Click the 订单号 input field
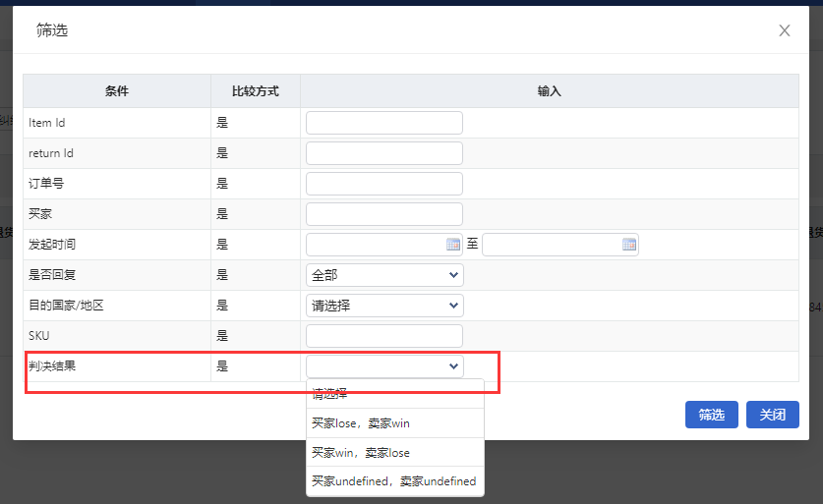The width and height of the screenshot is (823, 504). (384, 184)
